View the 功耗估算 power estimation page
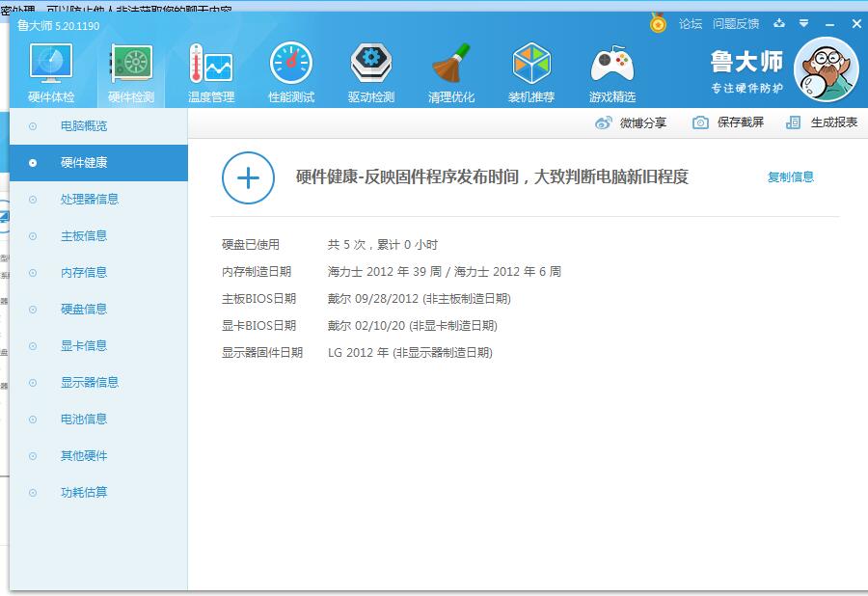Screen dimensions: 868x596 coord(85,492)
